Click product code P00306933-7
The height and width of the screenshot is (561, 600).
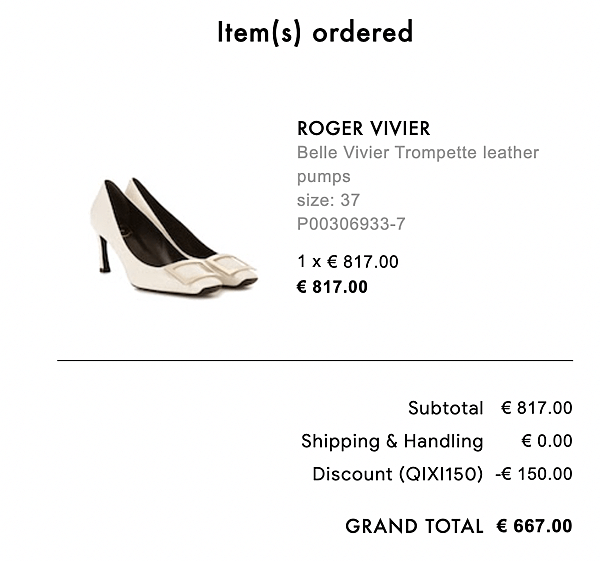pyautogui.click(x=351, y=224)
